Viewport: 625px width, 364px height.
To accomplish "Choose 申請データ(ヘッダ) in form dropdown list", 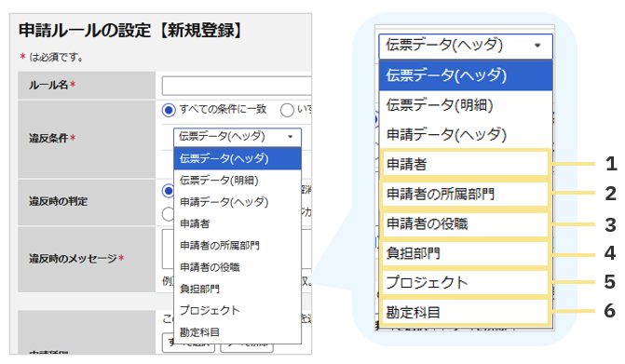I will [238, 202].
